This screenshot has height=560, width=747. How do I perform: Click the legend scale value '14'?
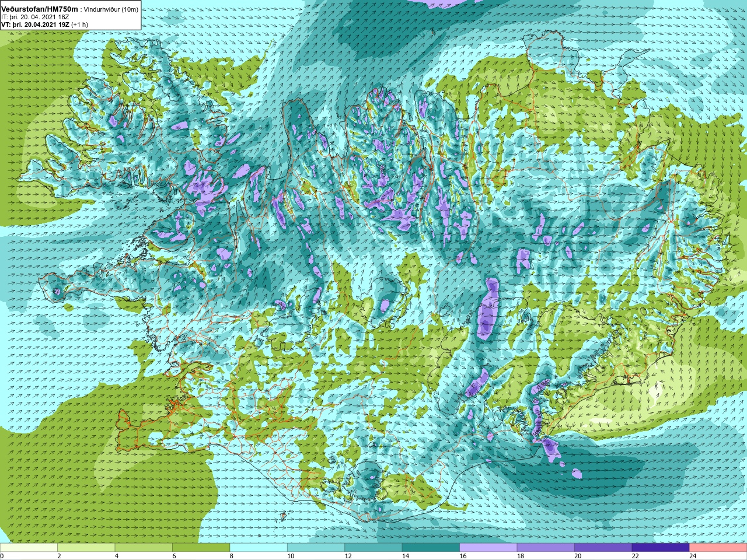[406, 556]
